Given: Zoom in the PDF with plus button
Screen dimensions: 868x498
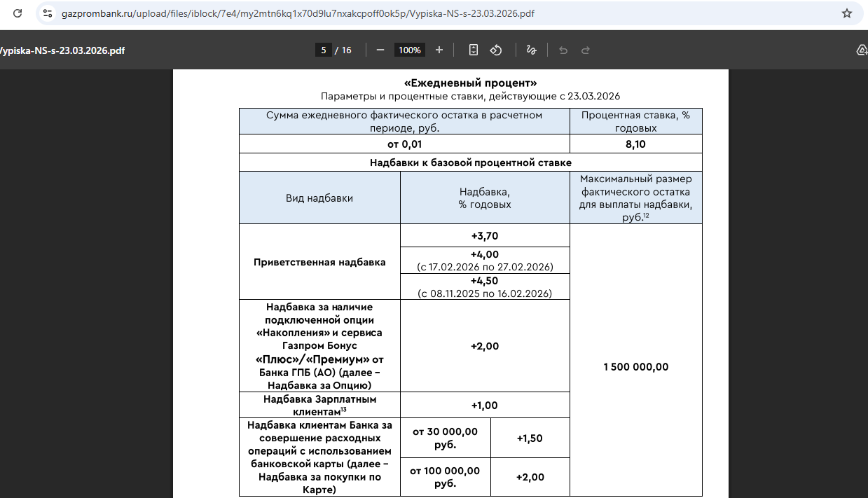Looking at the screenshot, I should (x=439, y=50).
